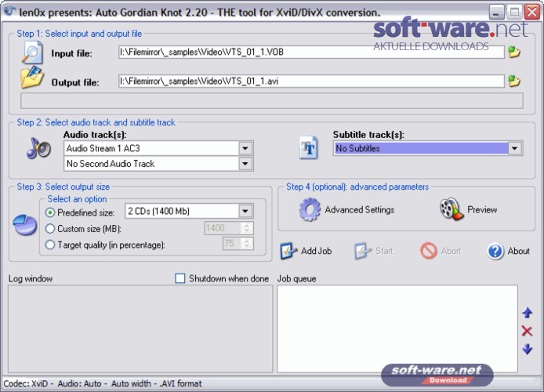The height and width of the screenshot is (392, 544).
Task: Click the About button label
Action: (519, 251)
